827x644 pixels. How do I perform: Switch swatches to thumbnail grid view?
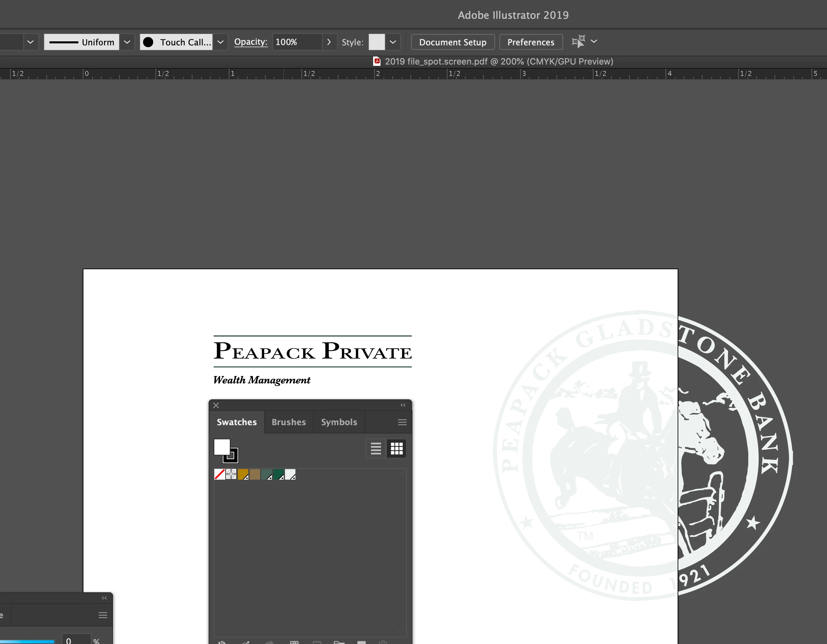pos(396,449)
